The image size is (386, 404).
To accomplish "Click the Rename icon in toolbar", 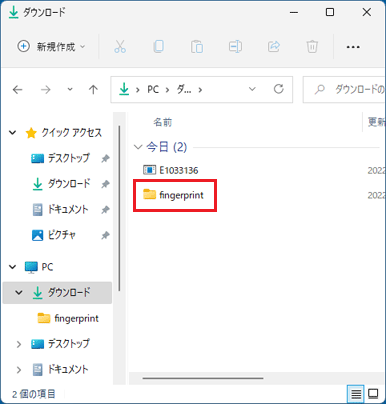I will 235,47.
